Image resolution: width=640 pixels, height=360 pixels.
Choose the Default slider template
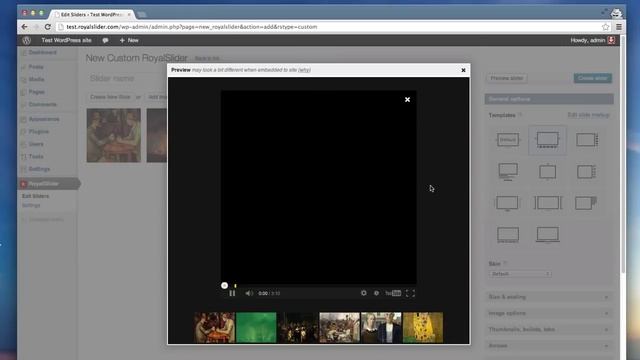[508, 140]
